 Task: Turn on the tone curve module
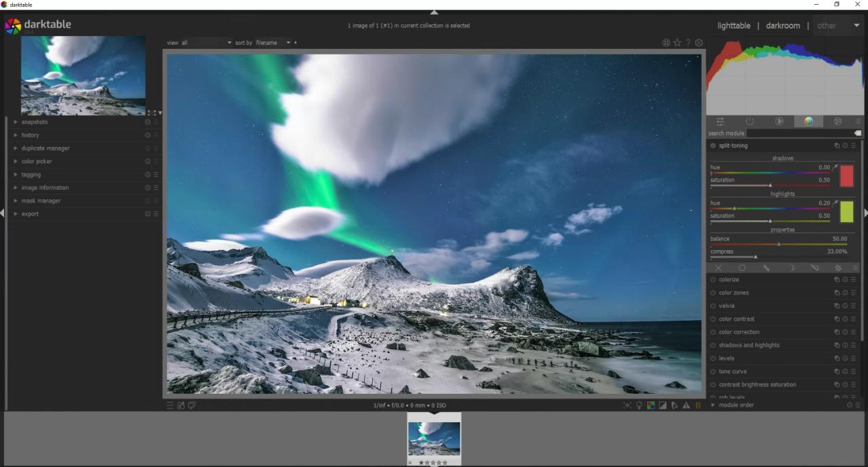[x=713, y=372]
